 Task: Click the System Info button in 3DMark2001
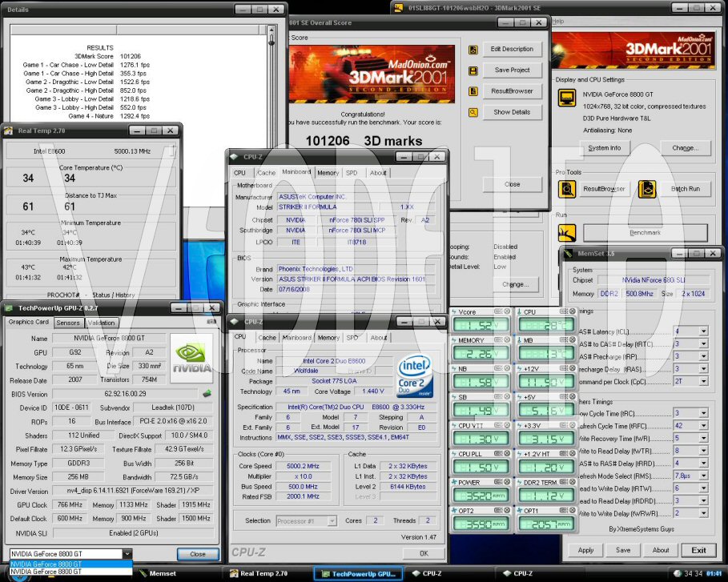(x=604, y=148)
